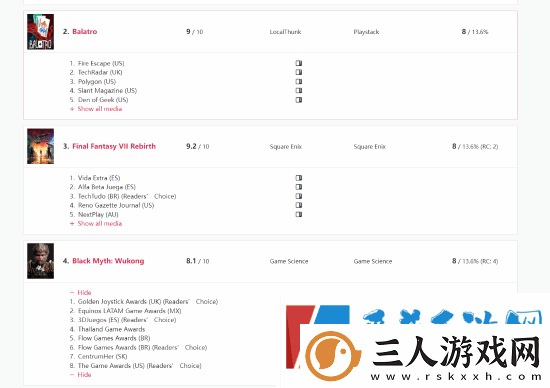This screenshot has height=388, width=550.
Task: Select the Polygon (US) entry
Action: pyautogui.click(x=97, y=81)
